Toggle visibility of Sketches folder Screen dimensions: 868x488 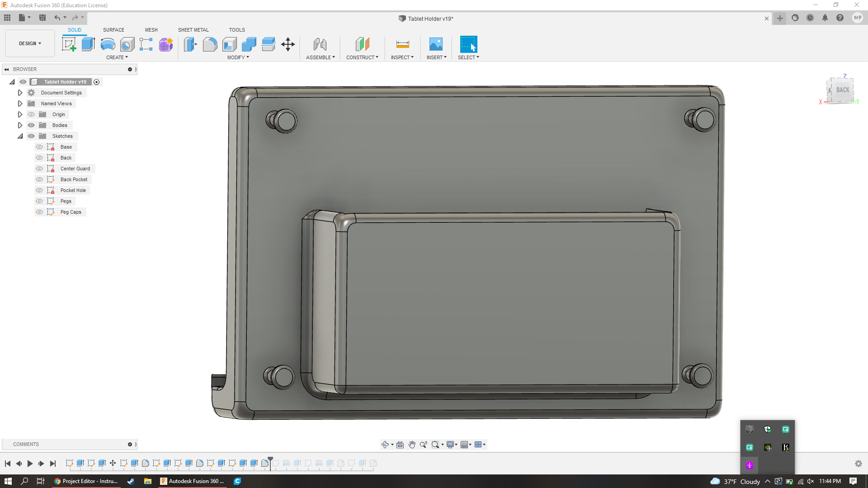(x=31, y=136)
